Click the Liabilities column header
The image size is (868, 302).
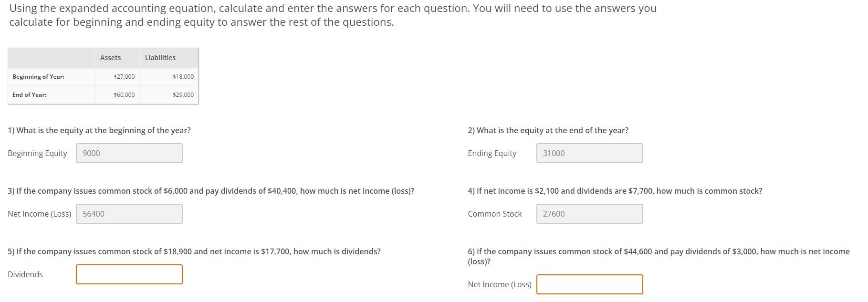[x=160, y=57]
